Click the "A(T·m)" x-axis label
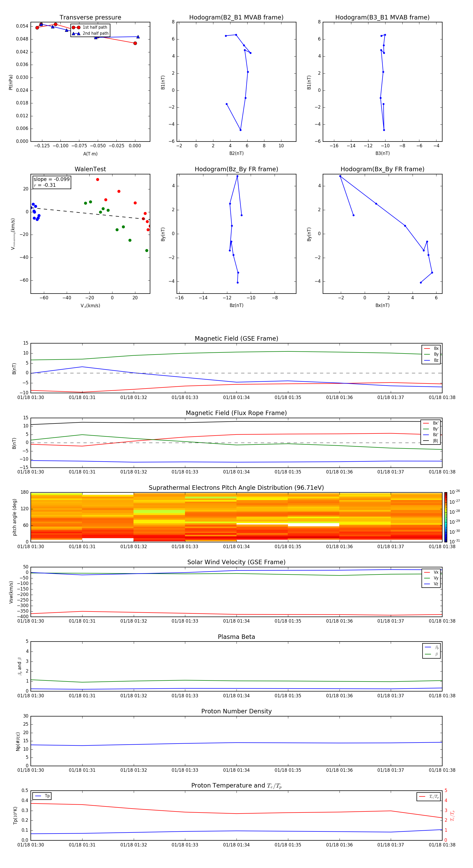Screen dimensions: 473x868 [x=90, y=154]
